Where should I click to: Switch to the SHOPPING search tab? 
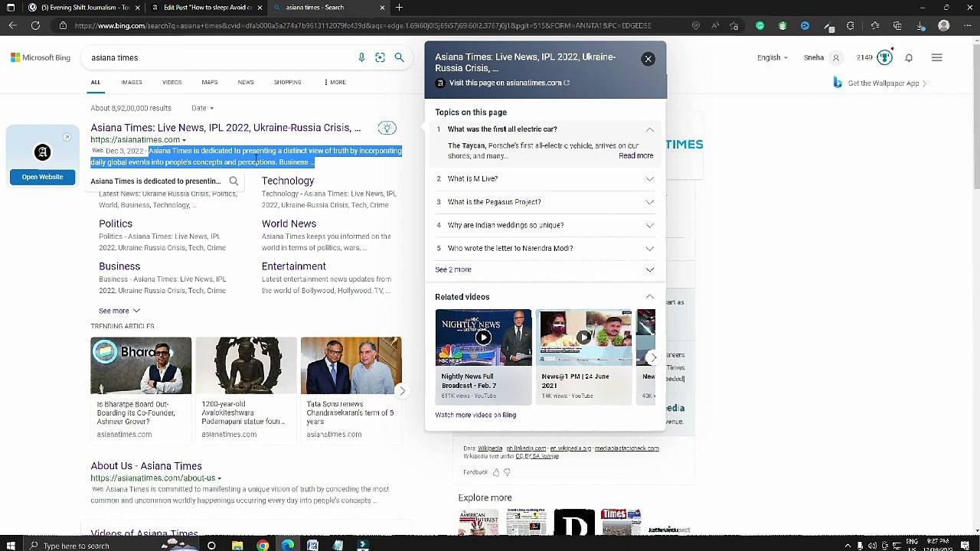pyautogui.click(x=287, y=82)
